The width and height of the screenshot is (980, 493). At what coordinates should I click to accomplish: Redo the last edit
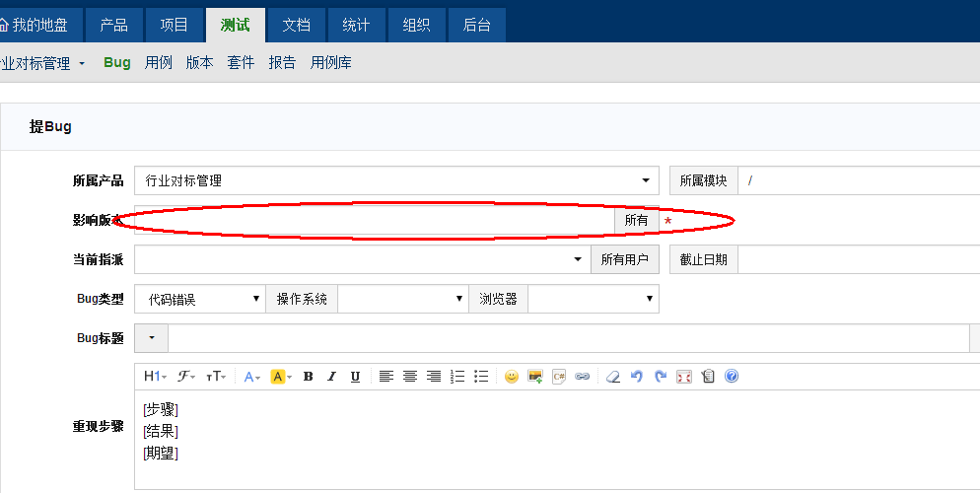pos(661,376)
